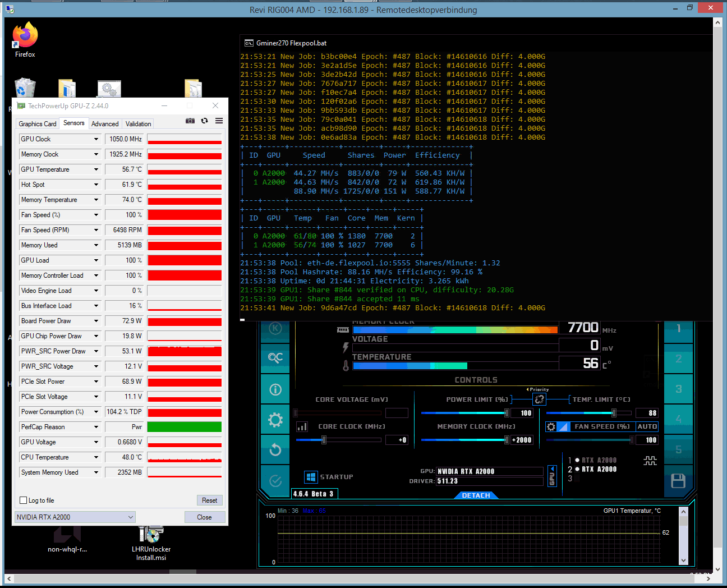Select Afterburner profile slot 2
The width and height of the screenshot is (727, 588).
pyautogui.click(x=678, y=359)
